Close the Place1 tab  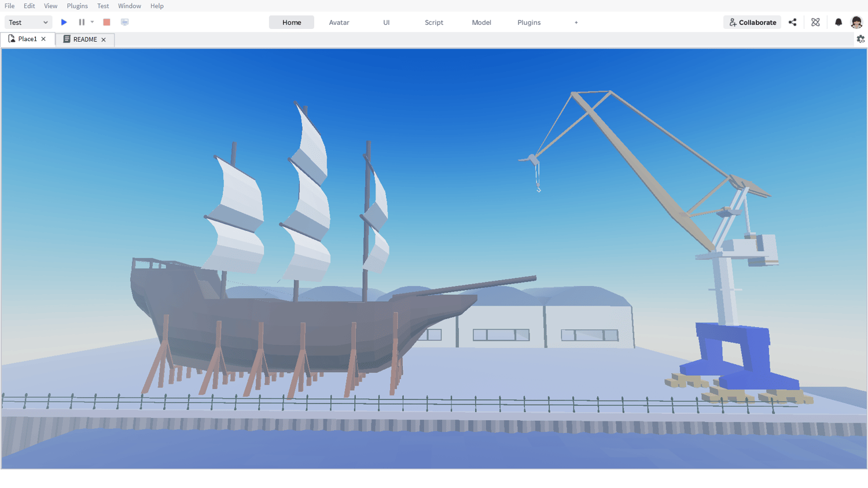[43, 39]
